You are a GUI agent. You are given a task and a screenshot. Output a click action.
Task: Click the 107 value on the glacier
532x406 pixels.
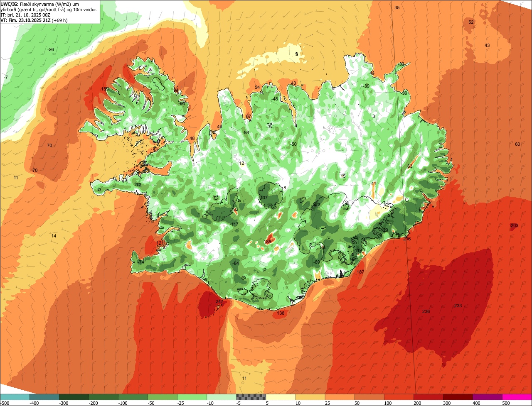[264, 198]
